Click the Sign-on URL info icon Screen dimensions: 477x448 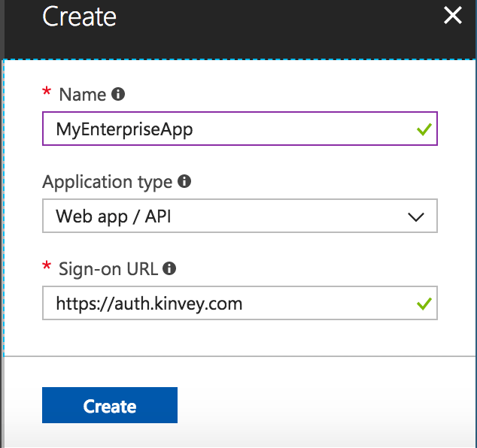pos(170,268)
